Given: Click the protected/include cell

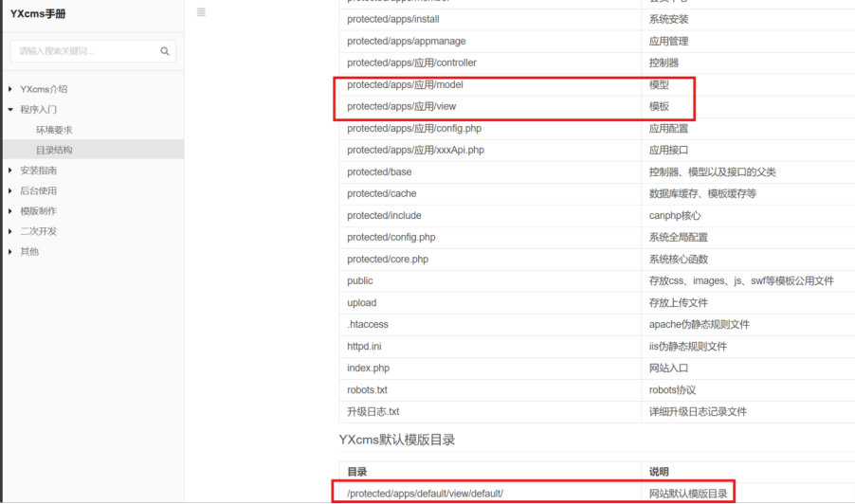Looking at the screenshot, I should coord(490,215).
